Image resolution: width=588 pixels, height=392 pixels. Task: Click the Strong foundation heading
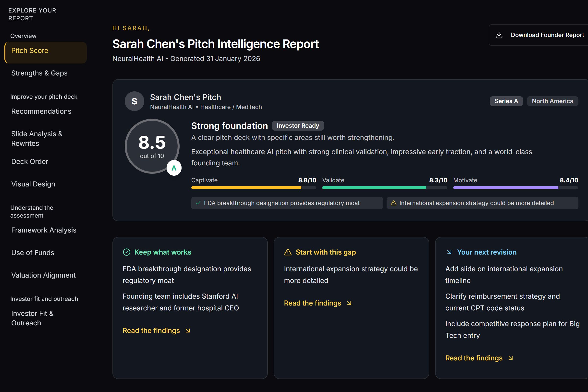click(230, 126)
